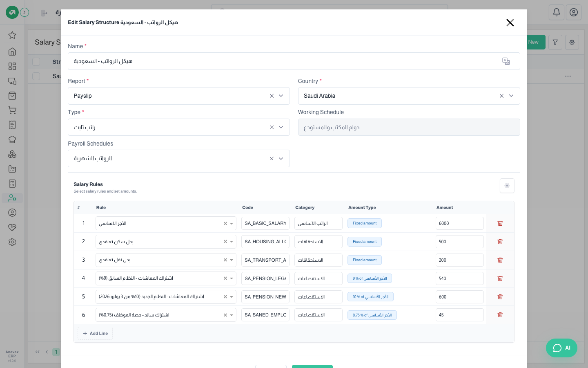Remove the SA_SANED_EMPLO rule line
588x368 pixels.
500,315
